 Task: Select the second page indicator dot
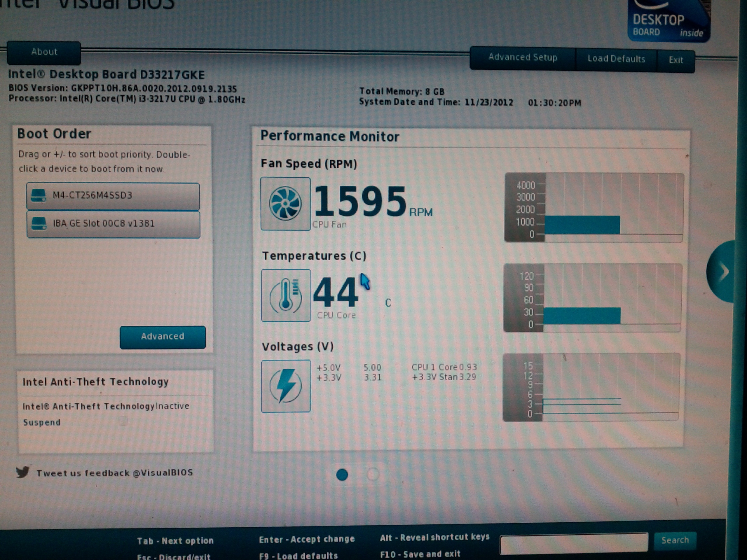pos(373,474)
